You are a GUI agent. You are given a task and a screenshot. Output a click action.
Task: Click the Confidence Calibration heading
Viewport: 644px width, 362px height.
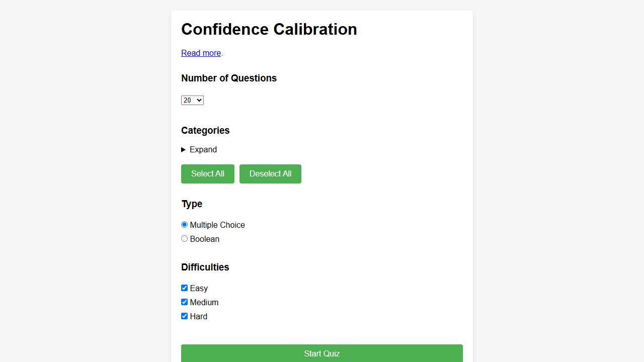(269, 29)
